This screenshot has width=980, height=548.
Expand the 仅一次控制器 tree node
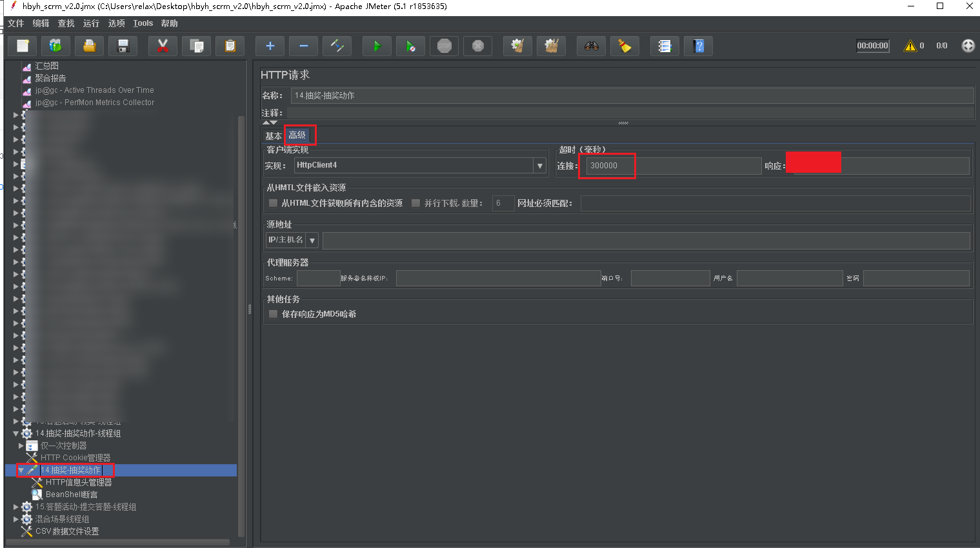click(21, 445)
